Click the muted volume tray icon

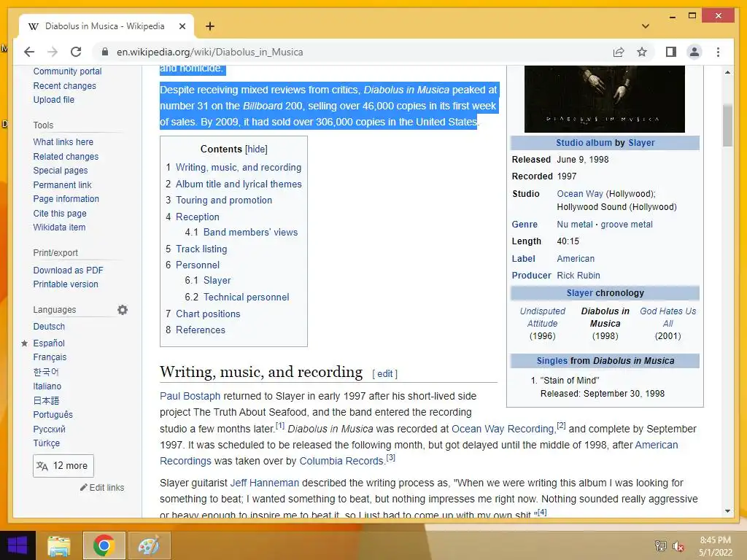point(678,546)
